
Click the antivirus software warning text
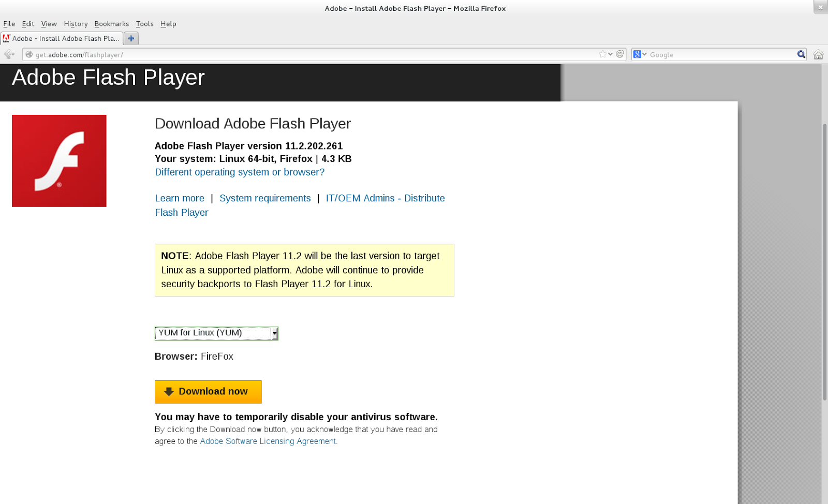click(296, 417)
